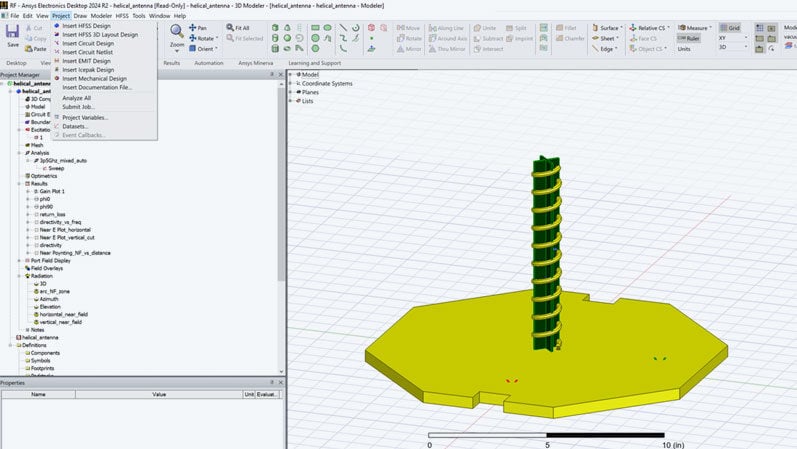Click the Mirror button in the ribbon
The height and width of the screenshot is (449, 797).
click(409, 49)
